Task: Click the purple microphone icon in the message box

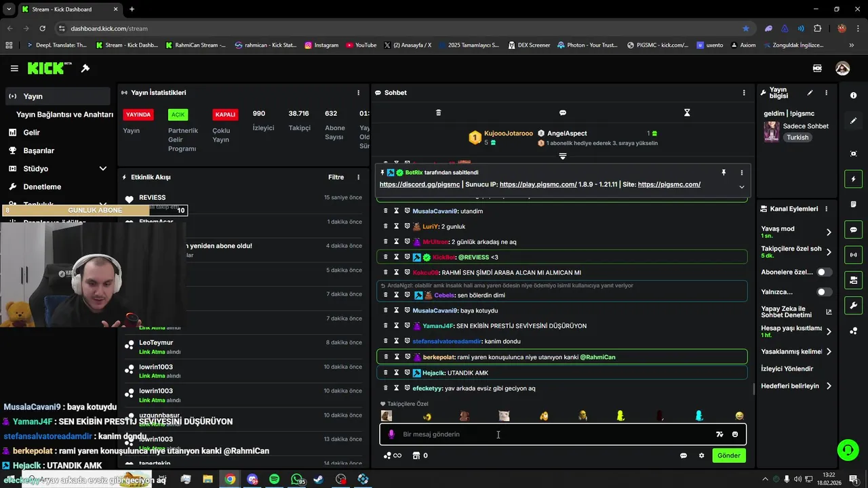Action: (391, 434)
